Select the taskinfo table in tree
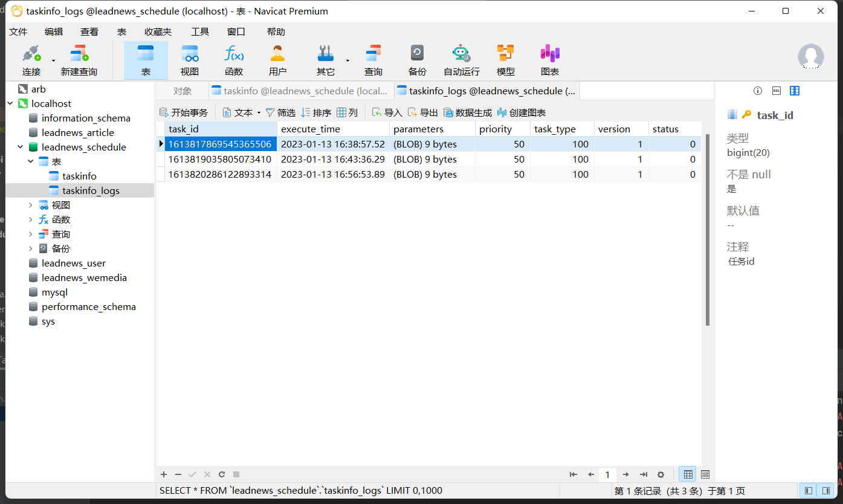Viewport: 843px width, 504px height. coord(79,176)
